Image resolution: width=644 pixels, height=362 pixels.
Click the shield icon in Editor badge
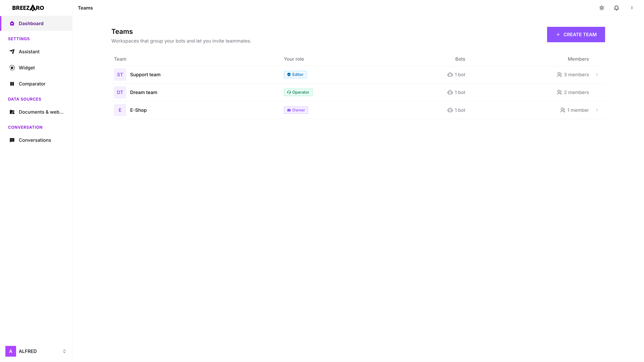(289, 75)
